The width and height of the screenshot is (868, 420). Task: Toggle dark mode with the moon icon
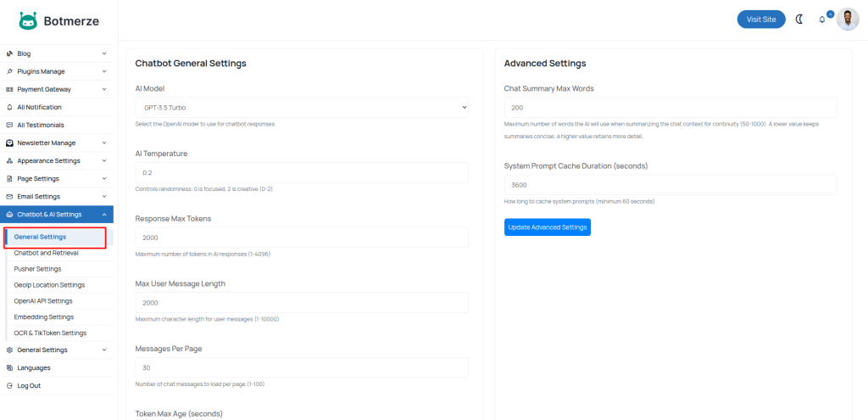click(799, 19)
